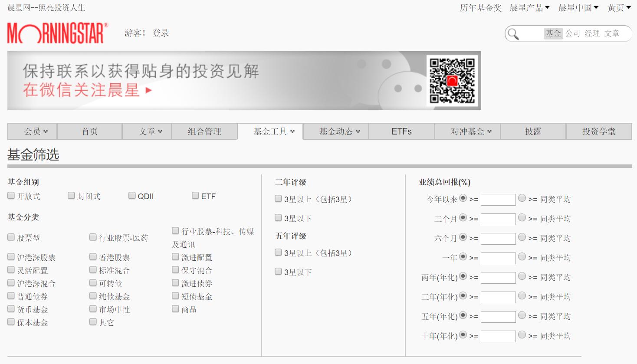Select the 股票型 fund category checkbox
The image size is (637, 364).
point(10,237)
